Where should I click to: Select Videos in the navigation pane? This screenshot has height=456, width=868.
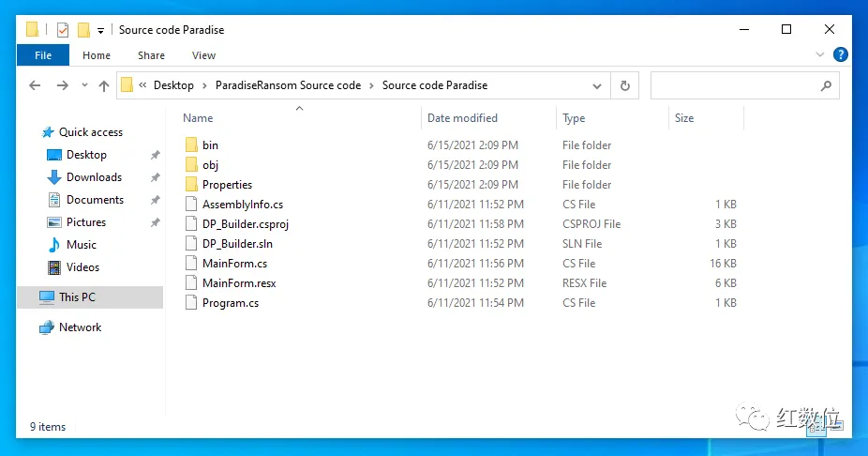[x=83, y=267]
